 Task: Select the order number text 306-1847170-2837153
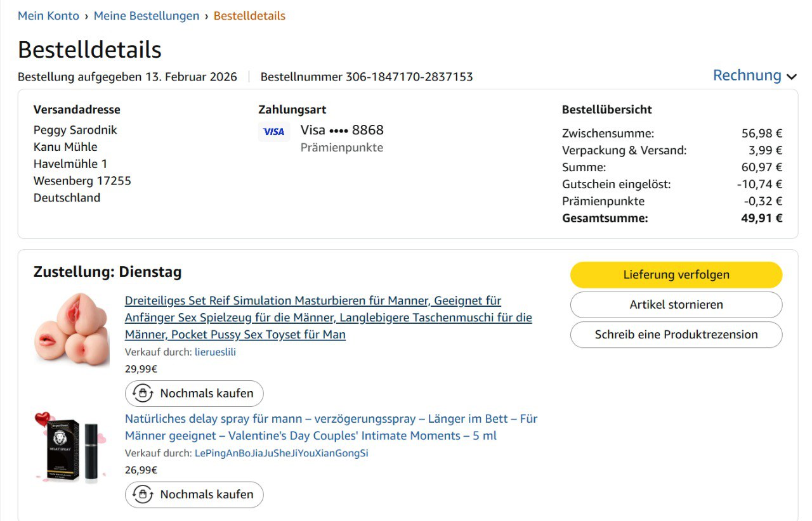[x=409, y=77]
